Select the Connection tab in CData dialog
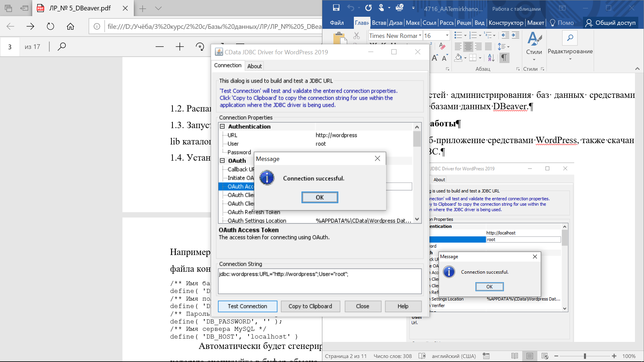Screen dimensions: 644x362 pyautogui.click(x=228, y=65)
